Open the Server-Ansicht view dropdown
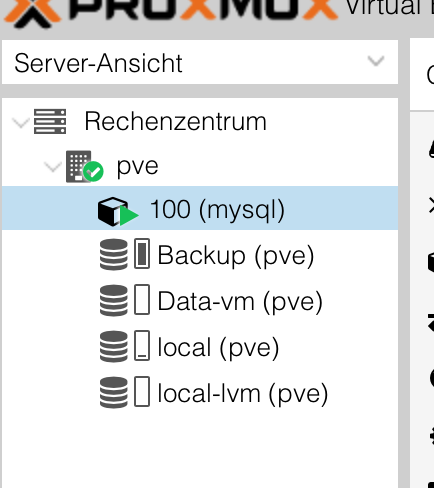The height and width of the screenshot is (488, 434). point(200,62)
